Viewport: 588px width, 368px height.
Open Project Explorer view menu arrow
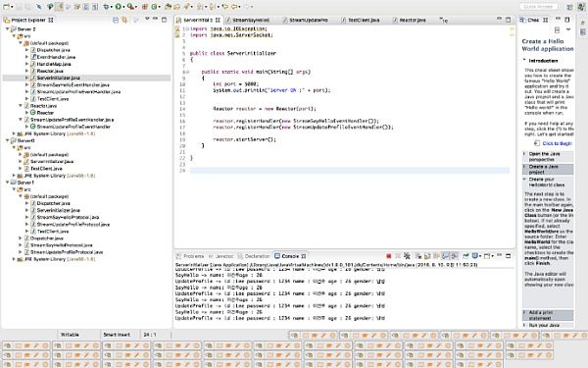pyautogui.click(x=147, y=19)
